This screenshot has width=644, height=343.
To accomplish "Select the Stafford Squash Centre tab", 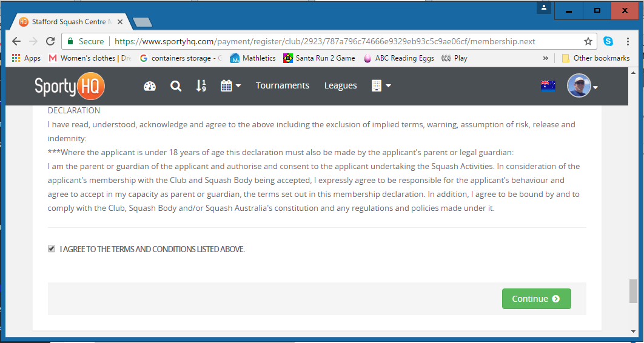I will point(72,22).
